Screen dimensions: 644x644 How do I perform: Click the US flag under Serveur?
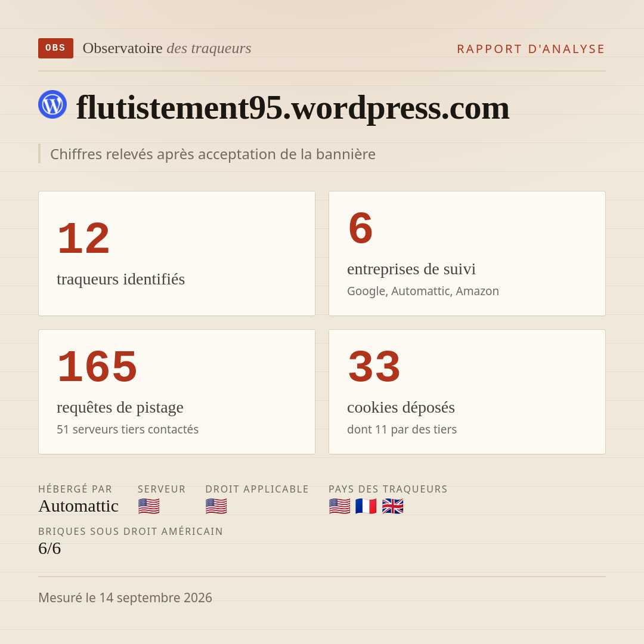(148, 506)
